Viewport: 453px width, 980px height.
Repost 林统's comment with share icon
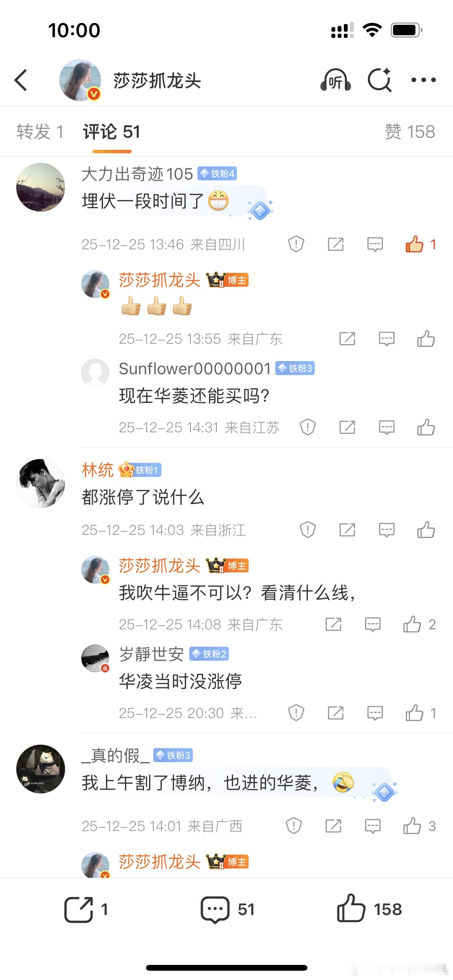(347, 530)
